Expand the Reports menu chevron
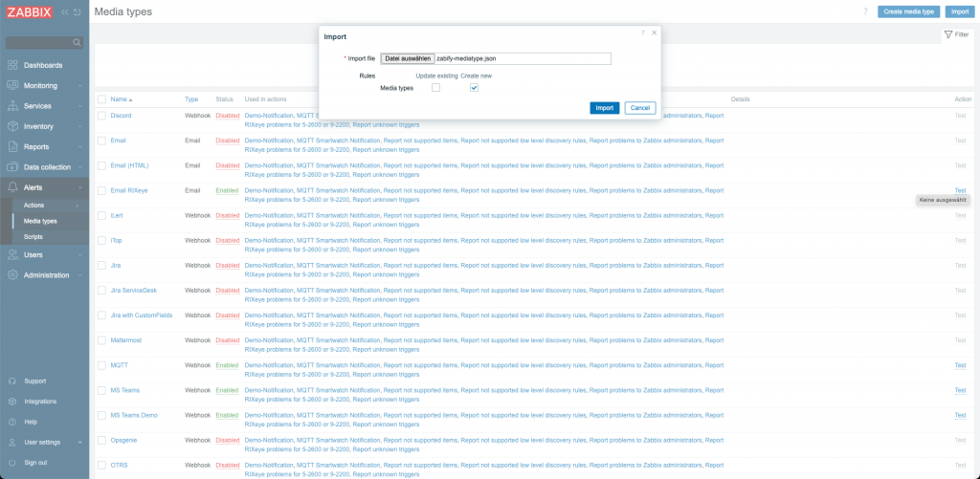The image size is (980, 479). [80, 147]
